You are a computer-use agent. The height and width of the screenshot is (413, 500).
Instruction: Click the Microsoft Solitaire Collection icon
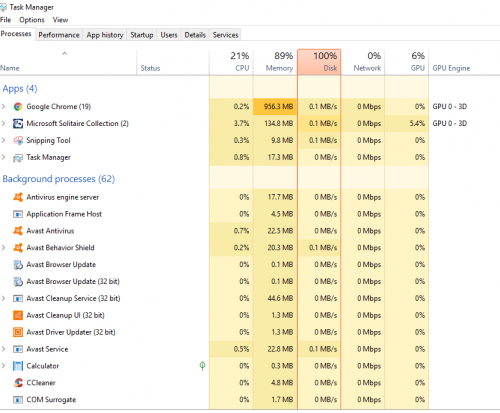(x=18, y=124)
